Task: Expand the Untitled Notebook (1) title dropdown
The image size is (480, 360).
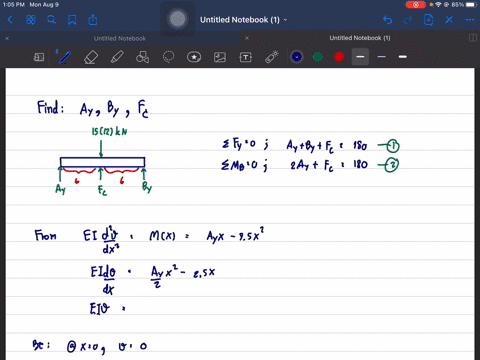Action: coord(285,20)
